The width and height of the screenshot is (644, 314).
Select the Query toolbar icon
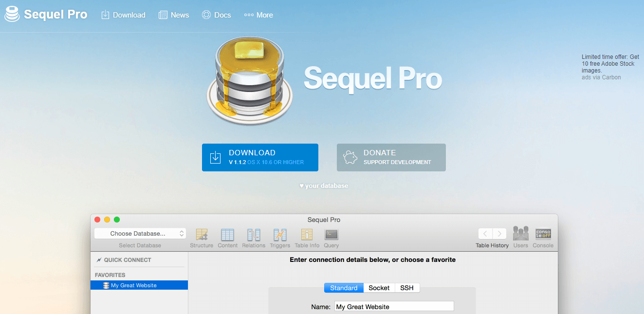tap(331, 239)
